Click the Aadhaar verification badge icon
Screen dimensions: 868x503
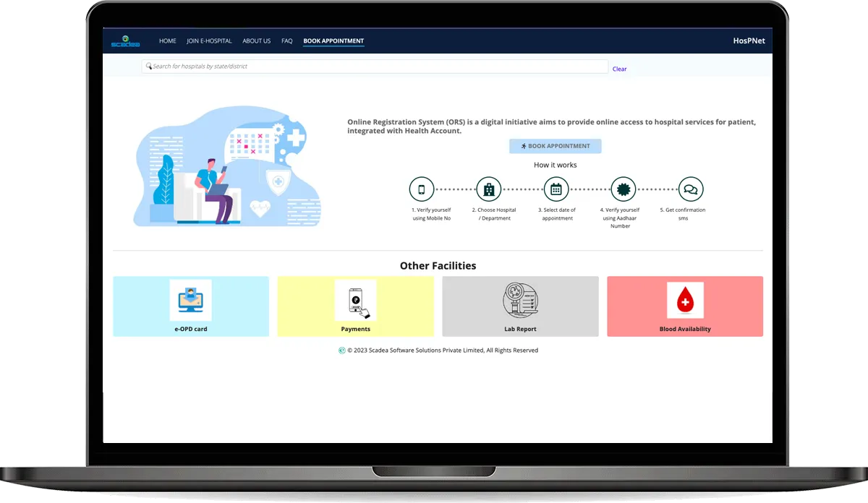click(624, 189)
